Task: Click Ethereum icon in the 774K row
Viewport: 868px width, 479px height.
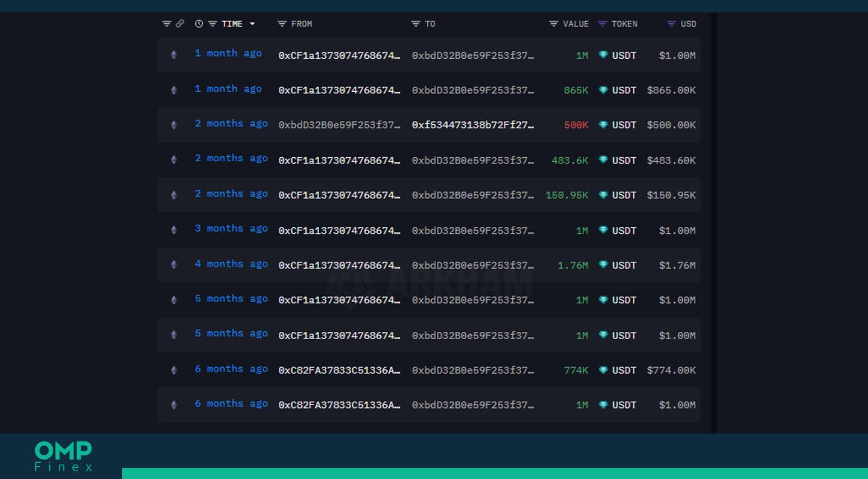Action: (x=174, y=370)
